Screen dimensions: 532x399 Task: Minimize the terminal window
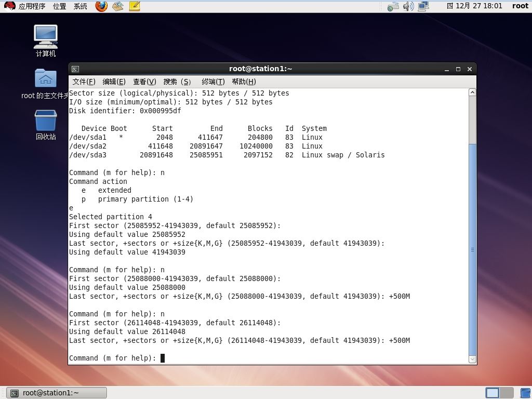pos(447,69)
